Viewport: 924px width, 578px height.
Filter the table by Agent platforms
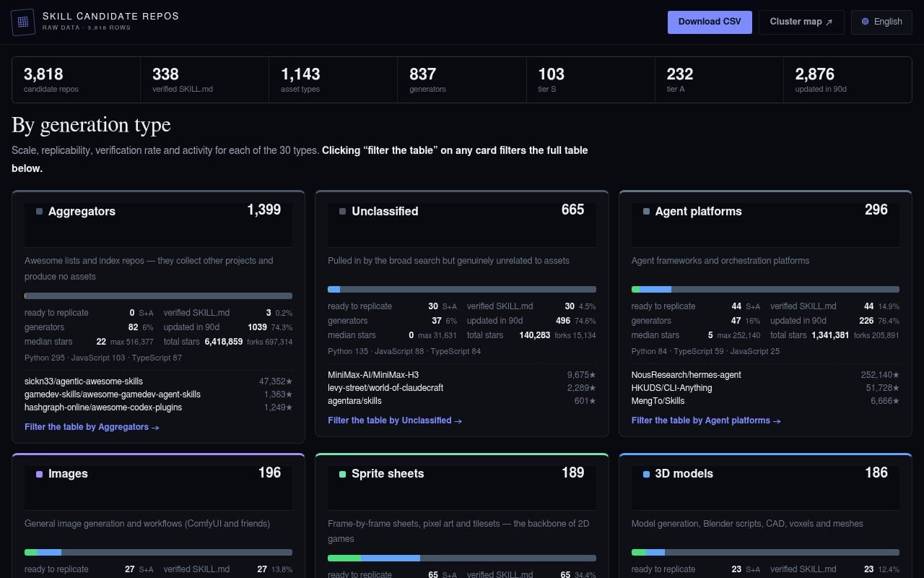coord(706,420)
